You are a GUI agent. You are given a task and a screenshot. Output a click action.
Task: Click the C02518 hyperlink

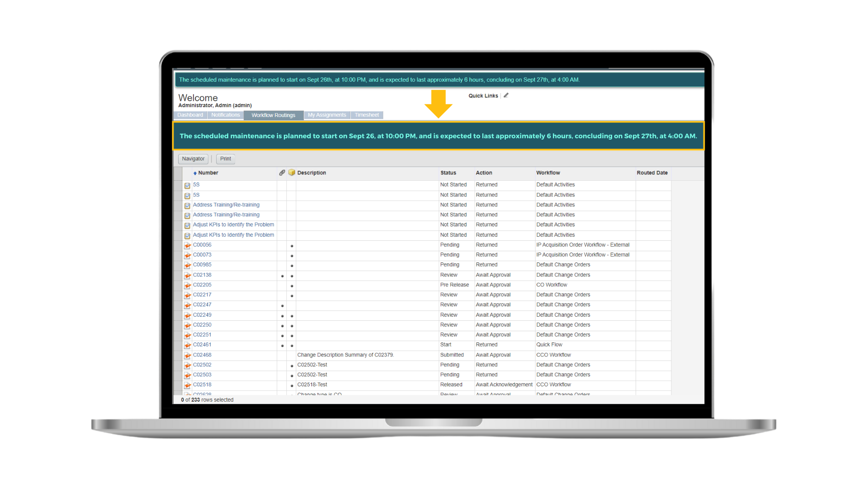203,385
